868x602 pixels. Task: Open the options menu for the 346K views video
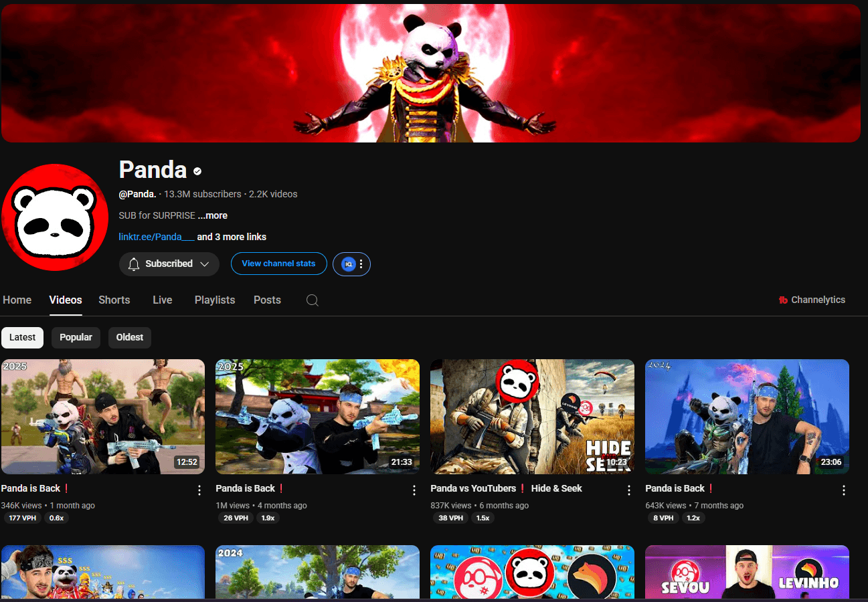[x=199, y=490]
